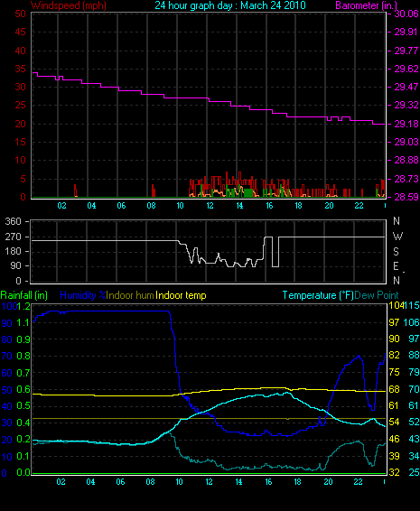Image resolution: width=420 pixels, height=511 pixels.
Task: Click the Windspeed (mph) axis title
Action: point(69,5)
